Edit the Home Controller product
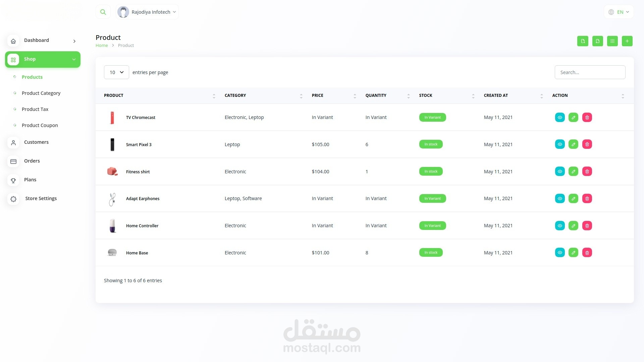Viewport: 644px width, 362px height. pos(573,226)
